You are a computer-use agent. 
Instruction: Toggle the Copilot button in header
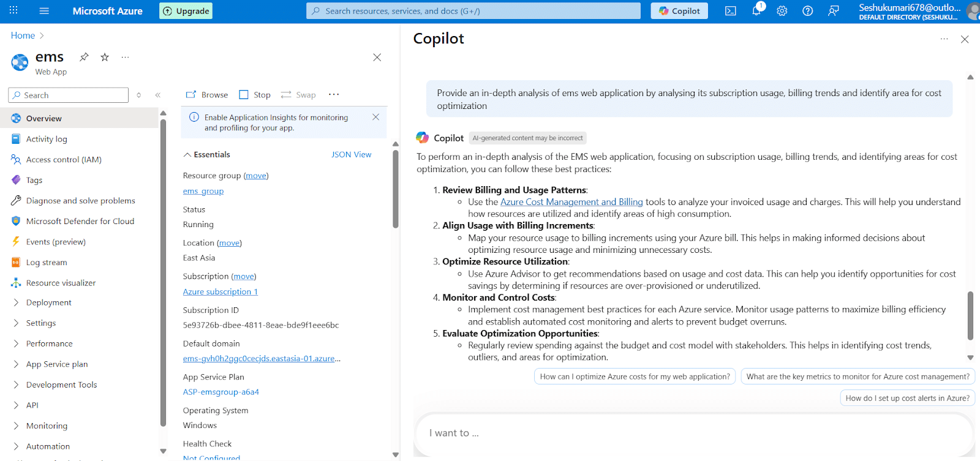(679, 11)
